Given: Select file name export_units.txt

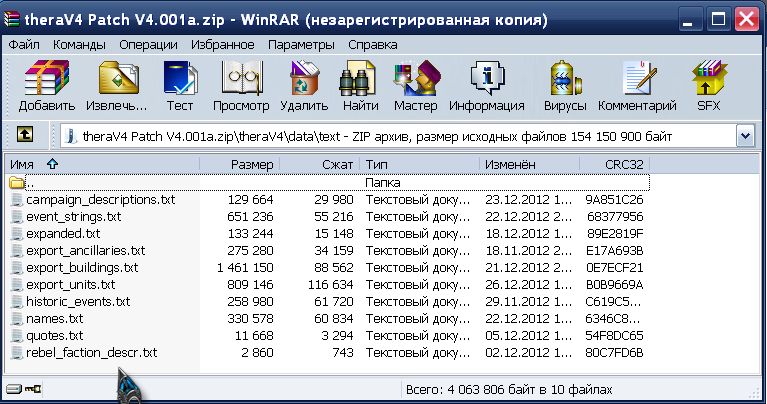Looking at the screenshot, I should pyautogui.click(x=70, y=285).
